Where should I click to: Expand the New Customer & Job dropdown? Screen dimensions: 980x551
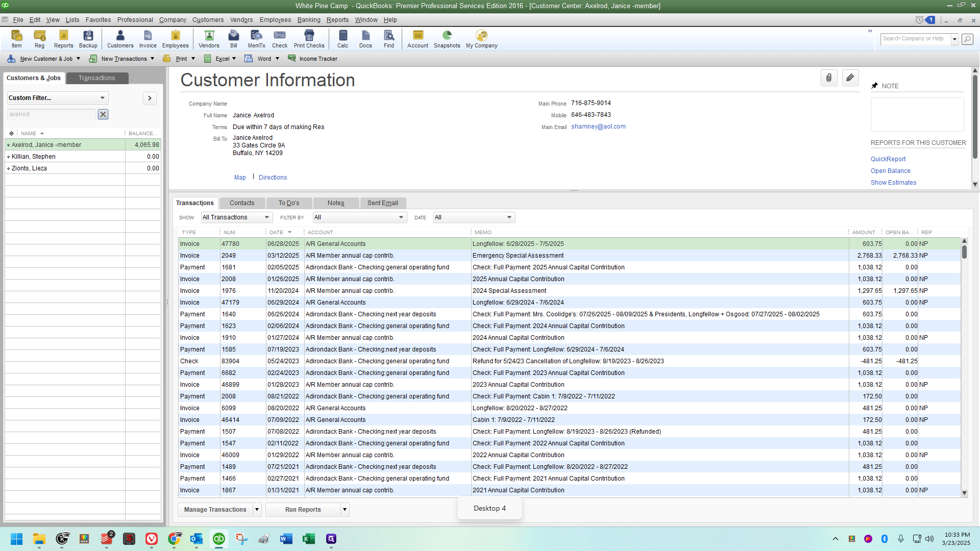(78, 59)
